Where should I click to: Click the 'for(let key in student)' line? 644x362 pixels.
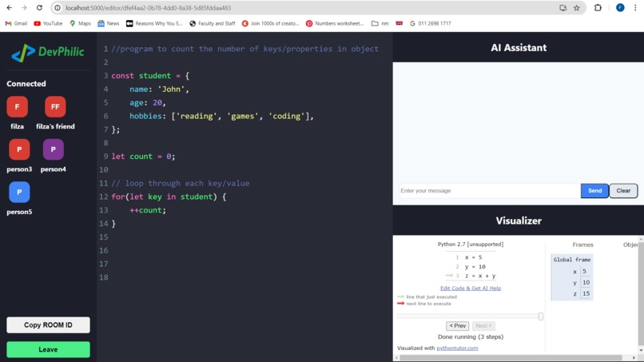point(169,197)
